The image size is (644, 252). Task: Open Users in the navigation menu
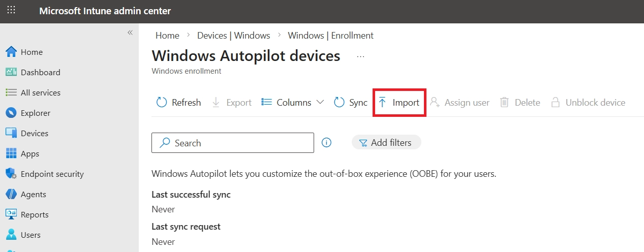pos(30,235)
